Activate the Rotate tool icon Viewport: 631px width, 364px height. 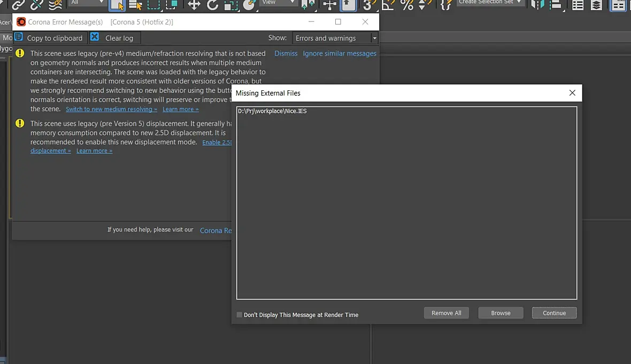pyautogui.click(x=212, y=5)
